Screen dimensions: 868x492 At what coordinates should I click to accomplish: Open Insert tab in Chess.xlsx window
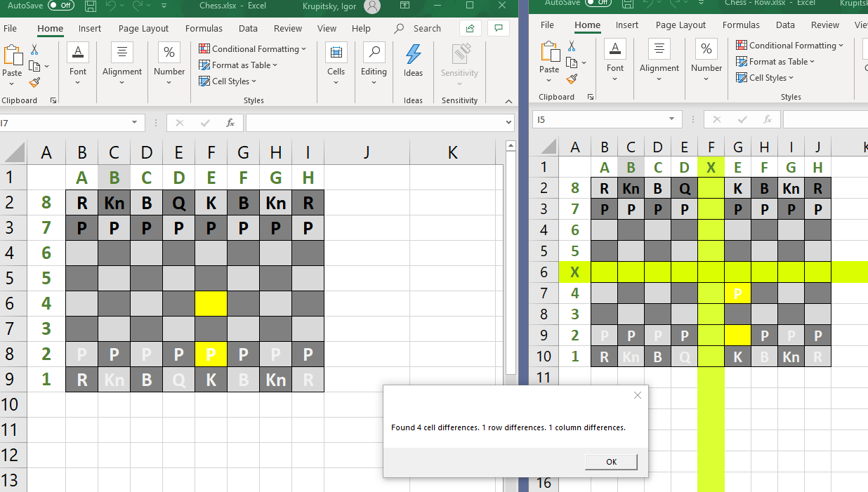(x=90, y=29)
